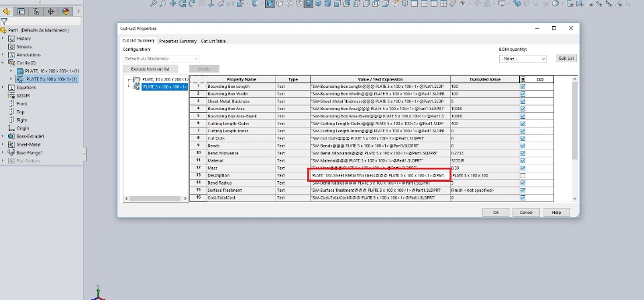Open the DimXpertManager crosshair tab

point(51,11)
